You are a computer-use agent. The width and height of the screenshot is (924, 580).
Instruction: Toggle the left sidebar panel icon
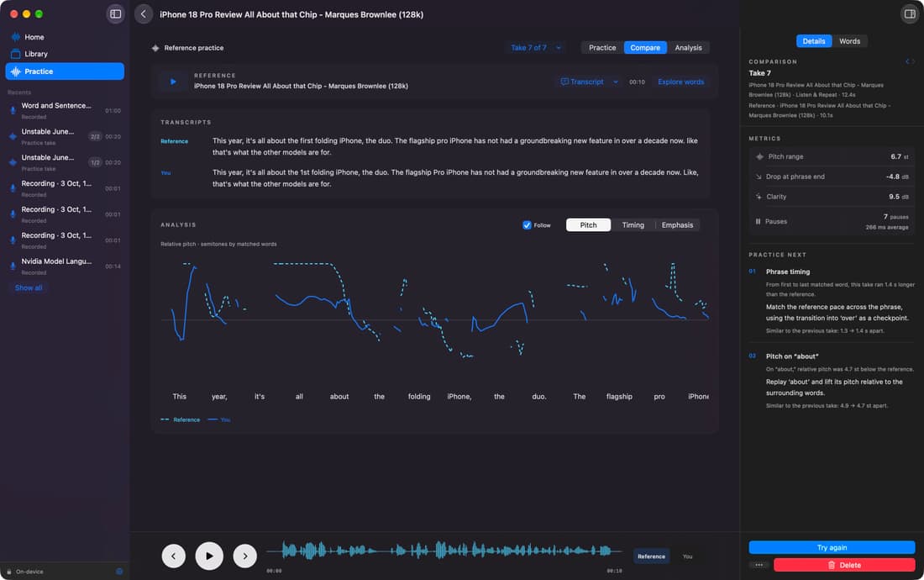[x=116, y=14]
